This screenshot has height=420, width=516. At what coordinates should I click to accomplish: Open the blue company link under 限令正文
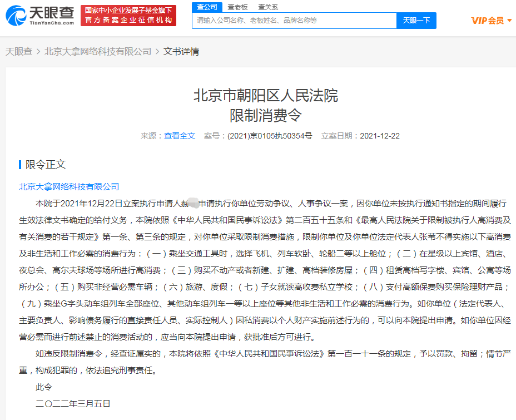pyautogui.click(x=69, y=186)
